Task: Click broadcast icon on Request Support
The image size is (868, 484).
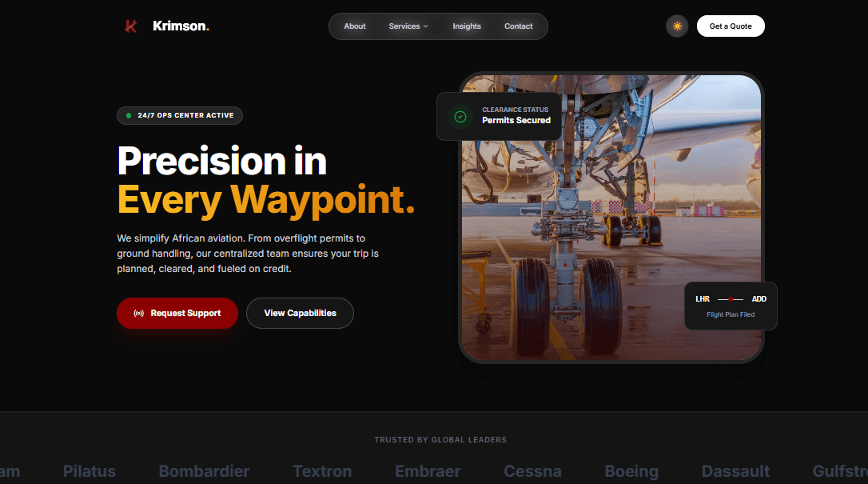Action: 139,313
